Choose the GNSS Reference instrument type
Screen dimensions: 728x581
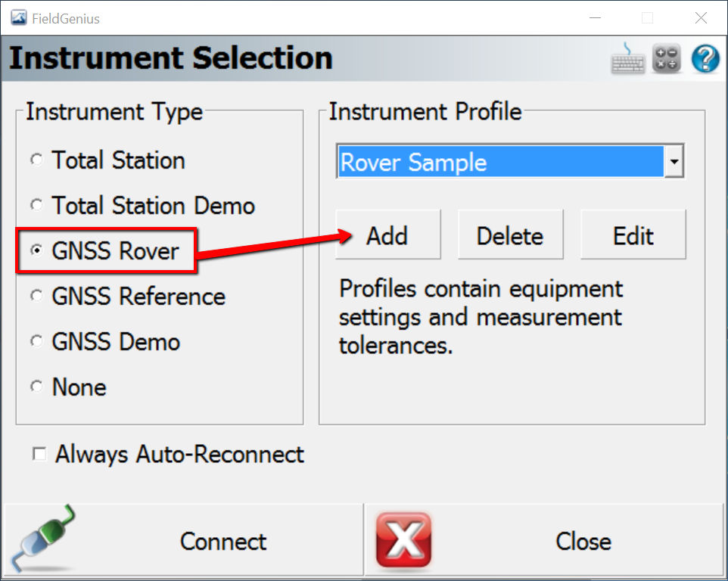pos(36,297)
